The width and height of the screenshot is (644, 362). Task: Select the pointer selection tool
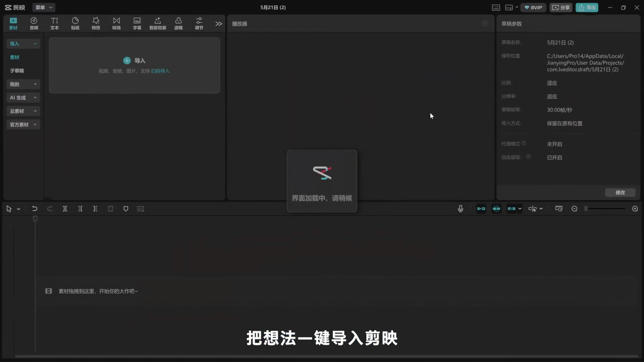pyautogui.click(x=9, y=209)
